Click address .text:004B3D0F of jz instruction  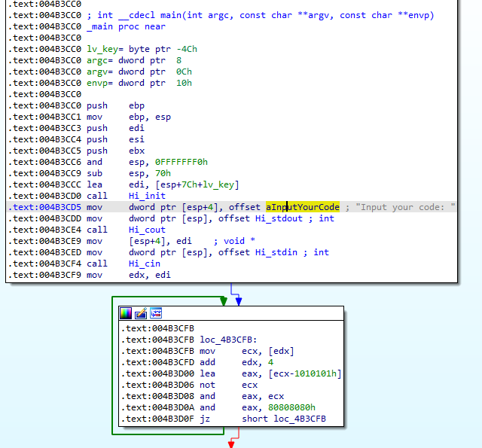[157, 419]
